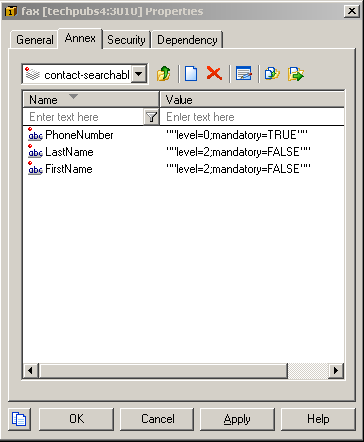Click the horizontal scrollbar thumb

click(163, 370)
